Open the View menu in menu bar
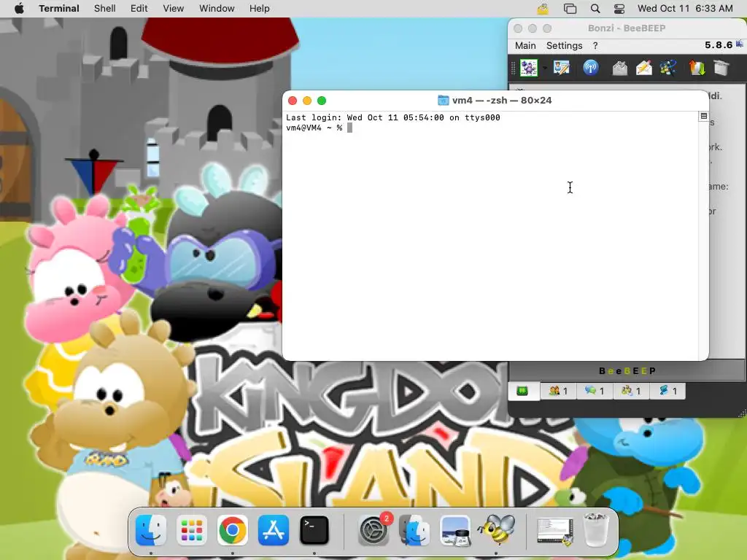 tap(174, 9)
